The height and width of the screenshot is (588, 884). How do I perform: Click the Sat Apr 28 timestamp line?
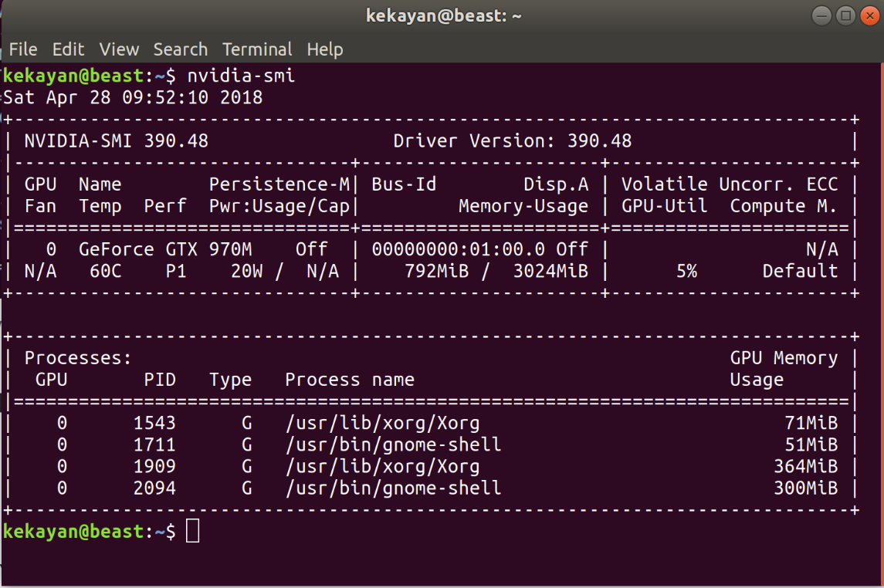[x=130, y=97]
